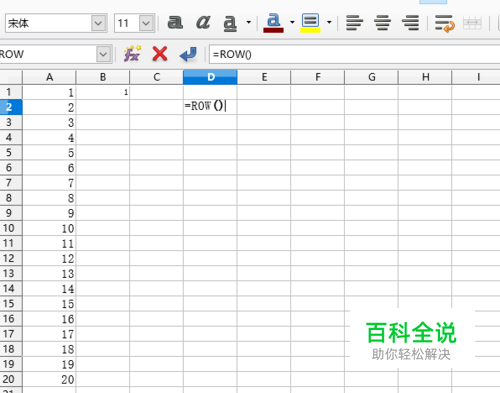Click the font name box showing 宋体
This screenshot has height=393, width=500.
49,23
